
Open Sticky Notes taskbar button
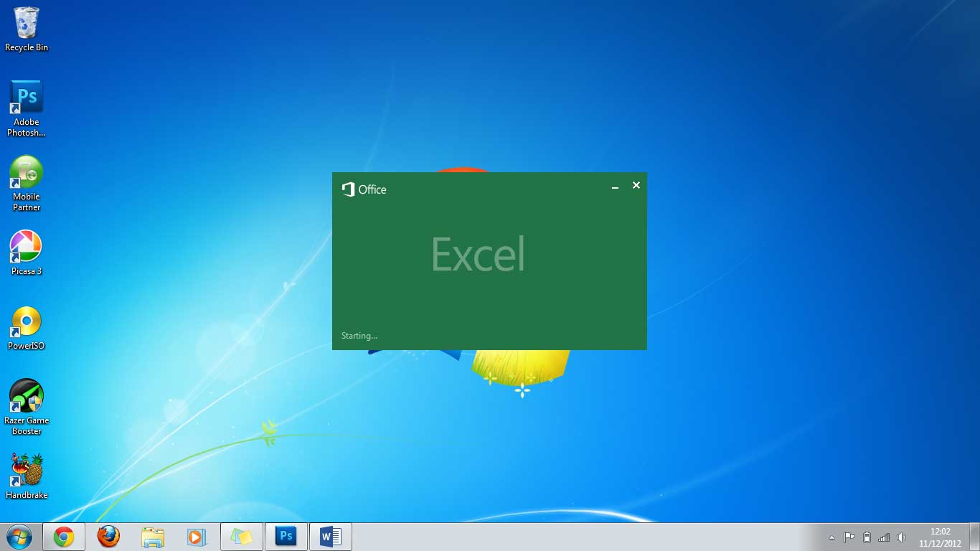(x=242, y=537)
